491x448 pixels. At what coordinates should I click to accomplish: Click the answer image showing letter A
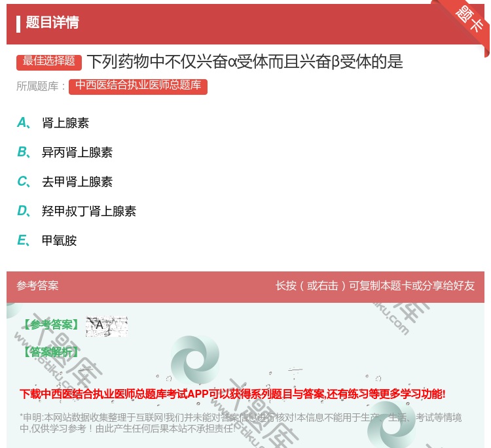[107, 326]
